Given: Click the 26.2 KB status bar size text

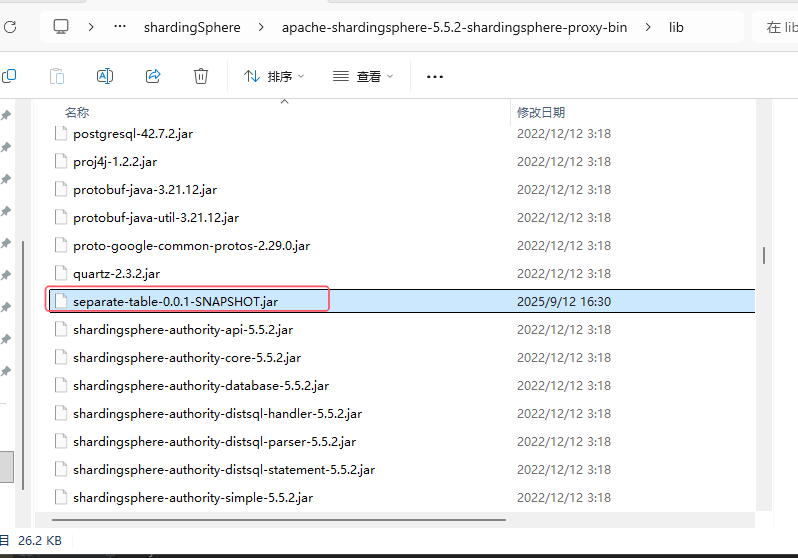Looking at the screenshot, I should (40, 541).
